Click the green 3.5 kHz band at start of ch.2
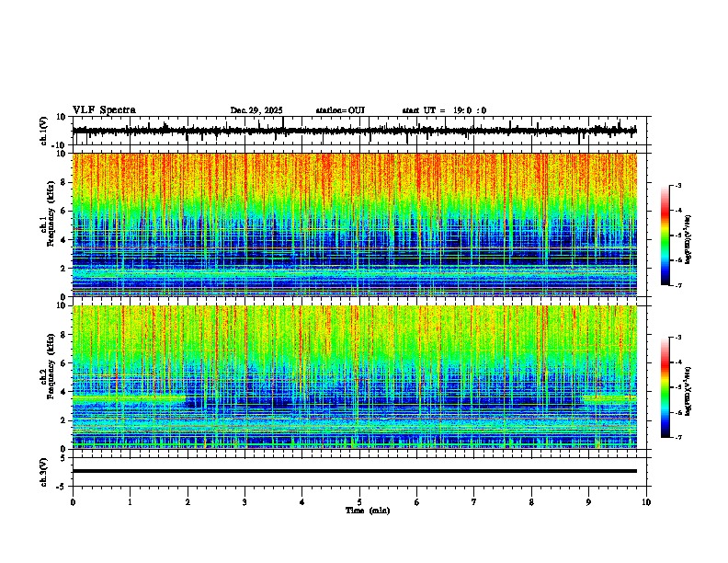728x563 pixels. pos(129,398)
